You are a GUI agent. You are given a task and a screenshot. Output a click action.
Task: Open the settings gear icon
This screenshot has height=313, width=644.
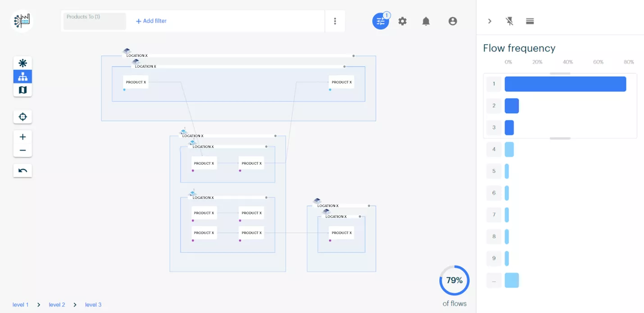pyautogui.click(x=403, y=21)
